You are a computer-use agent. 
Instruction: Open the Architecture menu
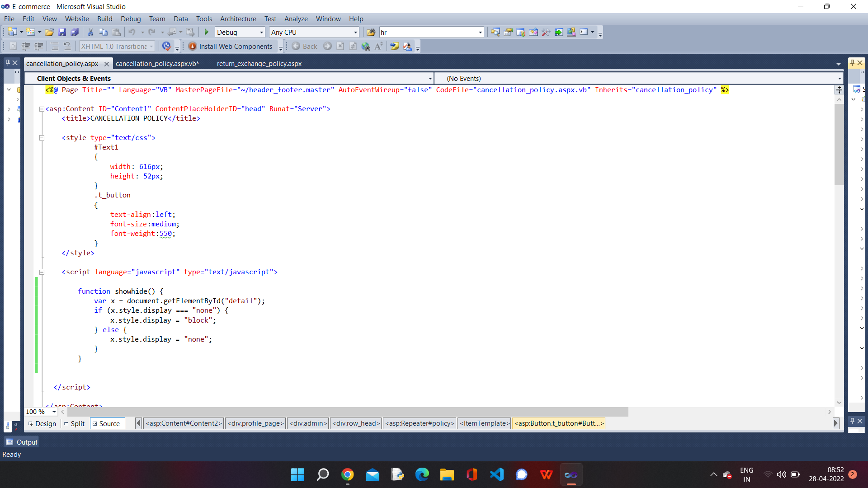tap(238, 19)
